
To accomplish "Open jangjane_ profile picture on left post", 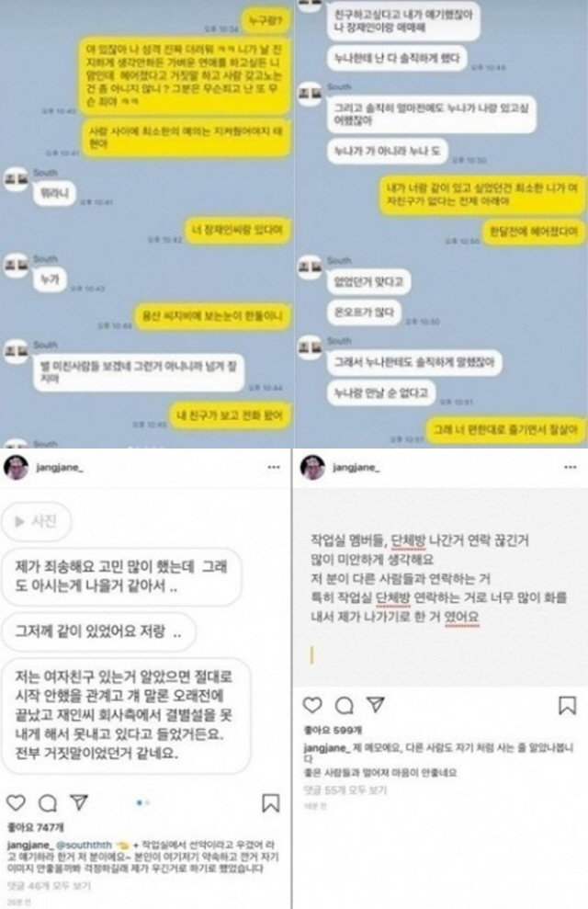I will click(x=17, y=467).
